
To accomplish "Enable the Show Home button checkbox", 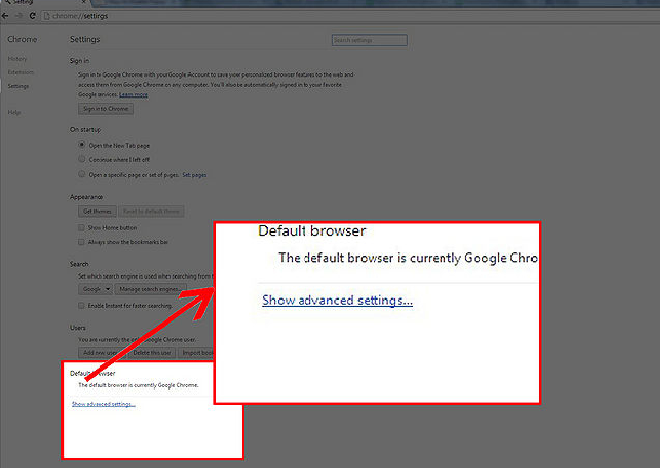I will pyautogui.click(x=81, y=227).
